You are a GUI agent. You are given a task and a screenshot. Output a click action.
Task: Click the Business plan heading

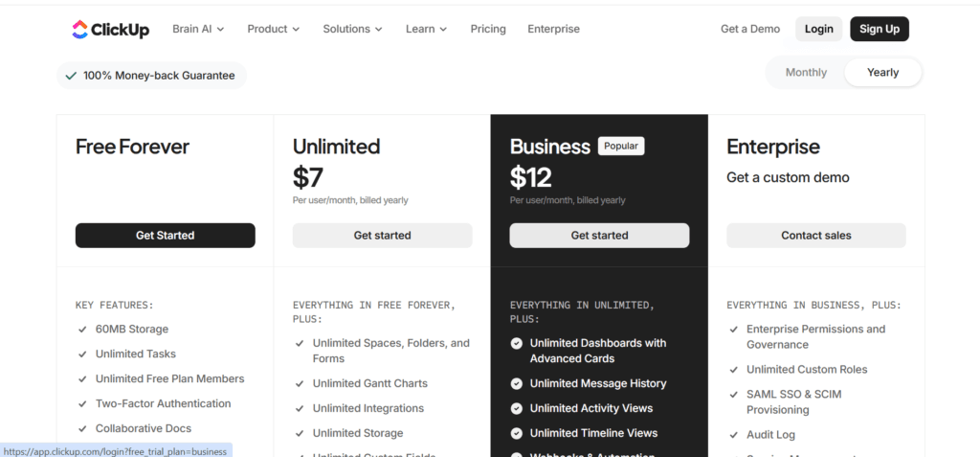pos(550,147)
